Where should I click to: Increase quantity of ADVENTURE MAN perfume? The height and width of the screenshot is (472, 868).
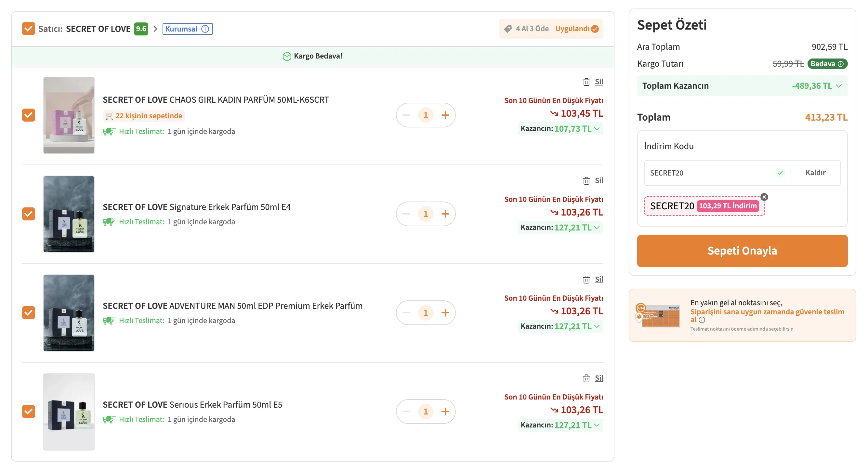click(445, 313)
